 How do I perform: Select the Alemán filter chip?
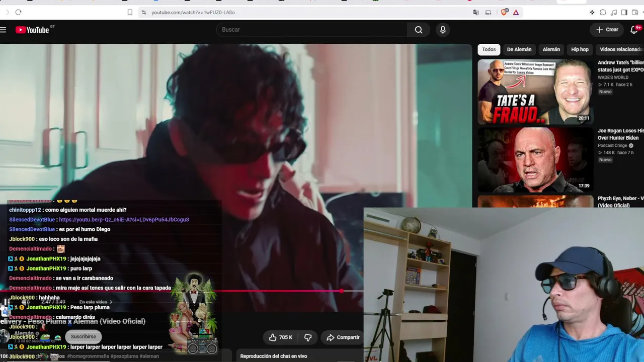point(551,49)
